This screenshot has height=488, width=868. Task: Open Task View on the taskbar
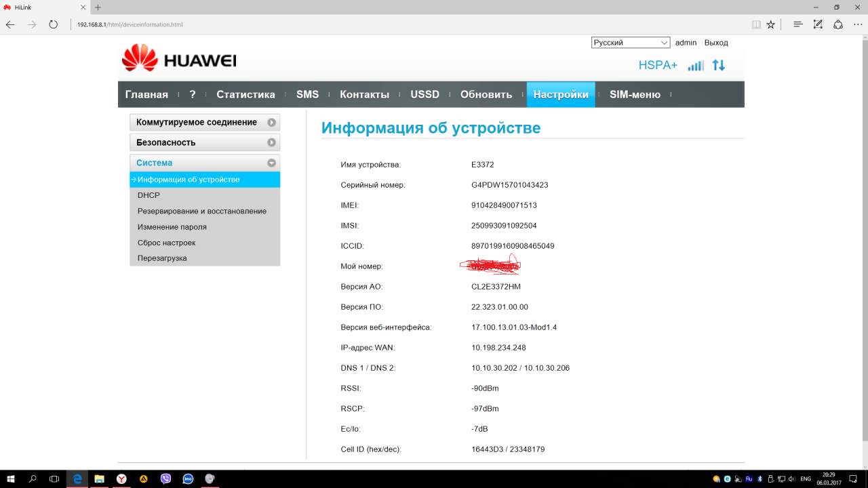pyautogui.click(x=55, y=479)
